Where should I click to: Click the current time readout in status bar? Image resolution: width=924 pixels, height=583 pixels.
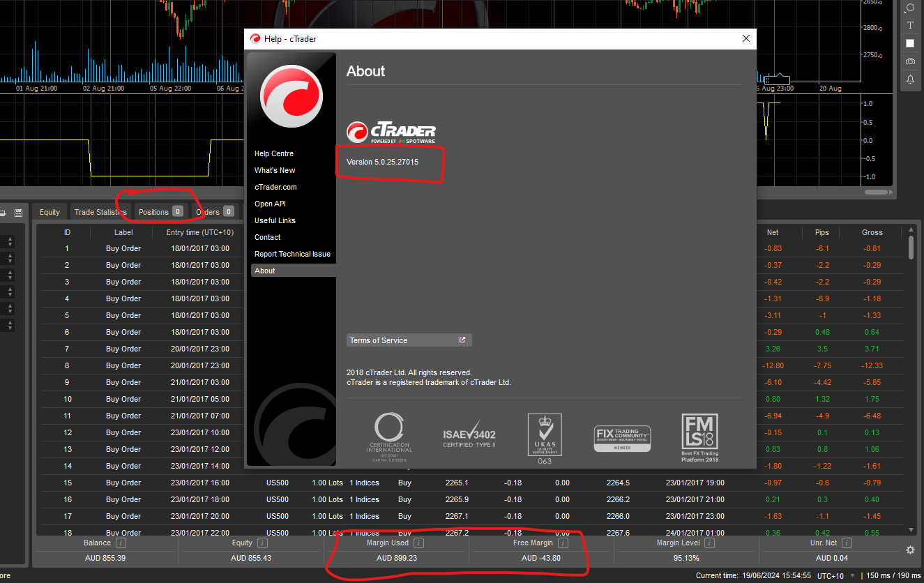tap(753, 575)
